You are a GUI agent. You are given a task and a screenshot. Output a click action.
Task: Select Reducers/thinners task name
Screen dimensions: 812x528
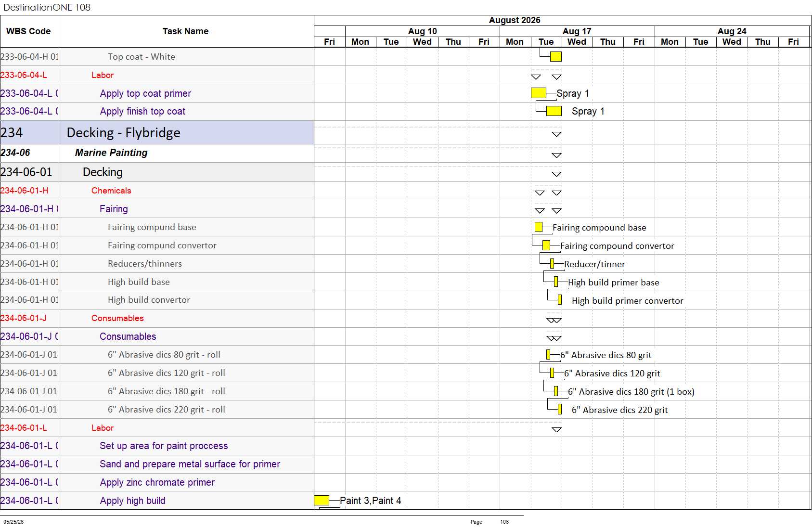pos(145,264)
